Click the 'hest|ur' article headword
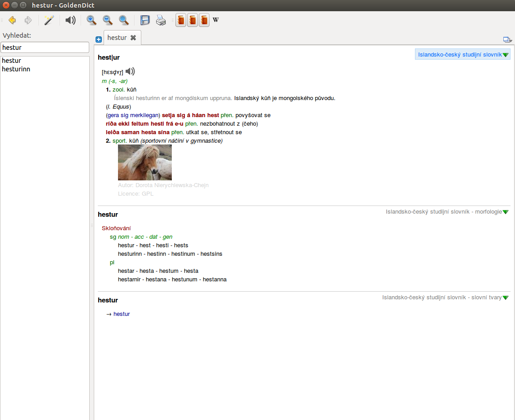This screenshot has height=420, width=515. tap(109, 57)
